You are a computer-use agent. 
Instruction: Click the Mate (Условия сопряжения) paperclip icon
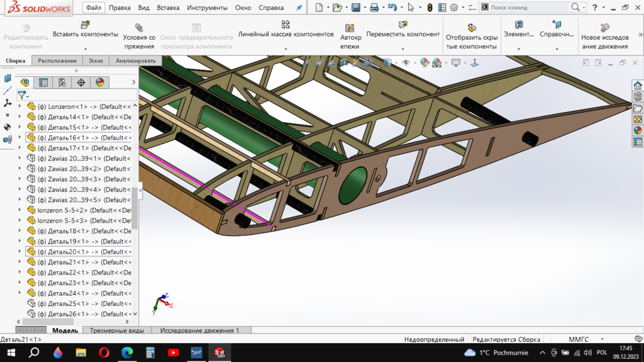tap(139, 27)
